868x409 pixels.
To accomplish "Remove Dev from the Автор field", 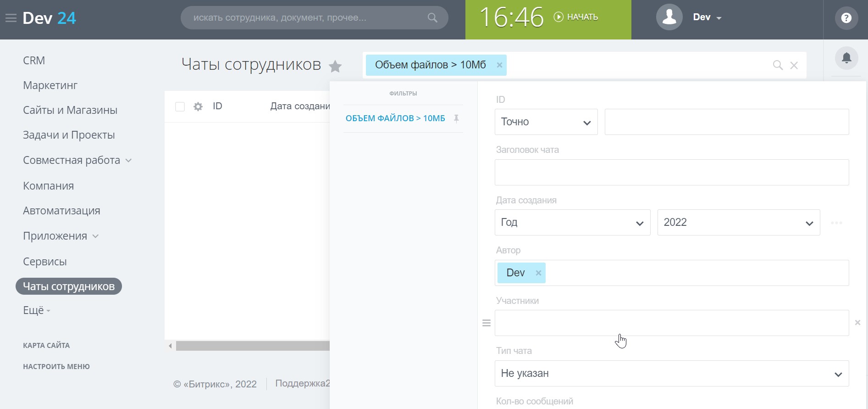I will [x=538, y=273].
